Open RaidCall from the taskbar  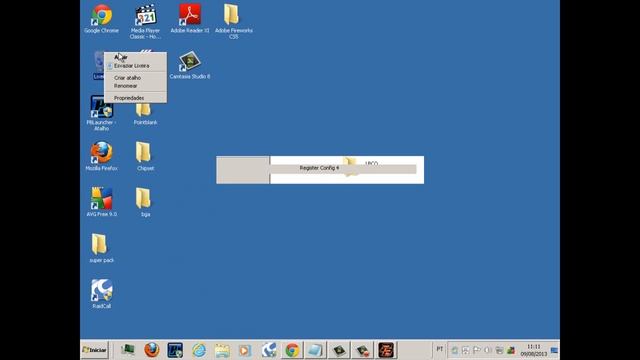(269, 350)
